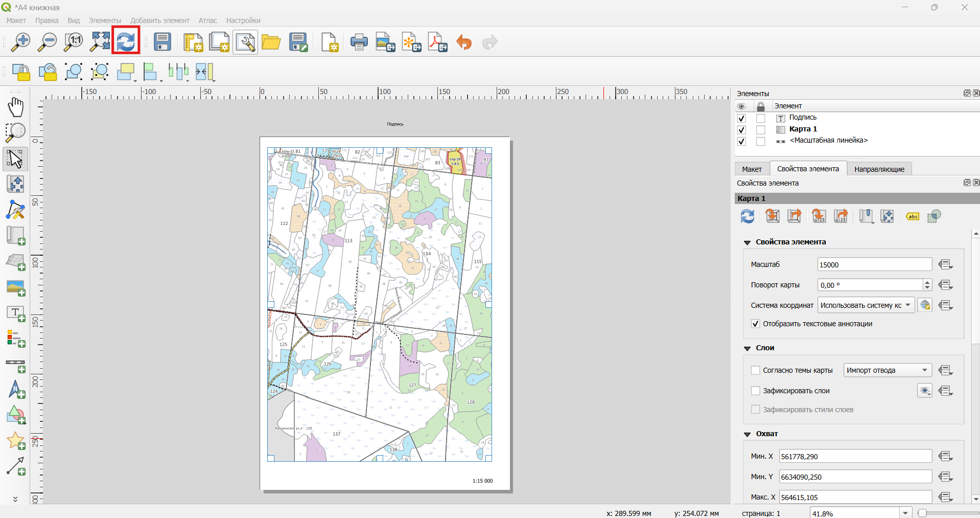Click the zoom slider in the status bar
This screenshot has height=518, width=980.
[948, 513]
